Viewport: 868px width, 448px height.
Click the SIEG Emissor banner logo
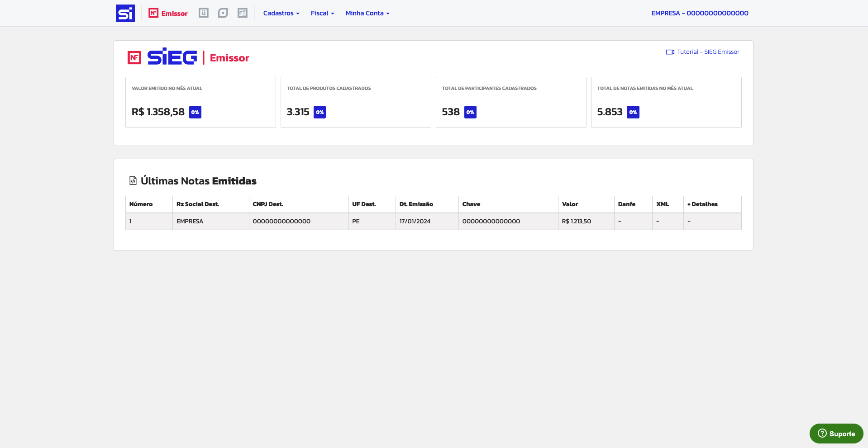click(x=188, y=57)
